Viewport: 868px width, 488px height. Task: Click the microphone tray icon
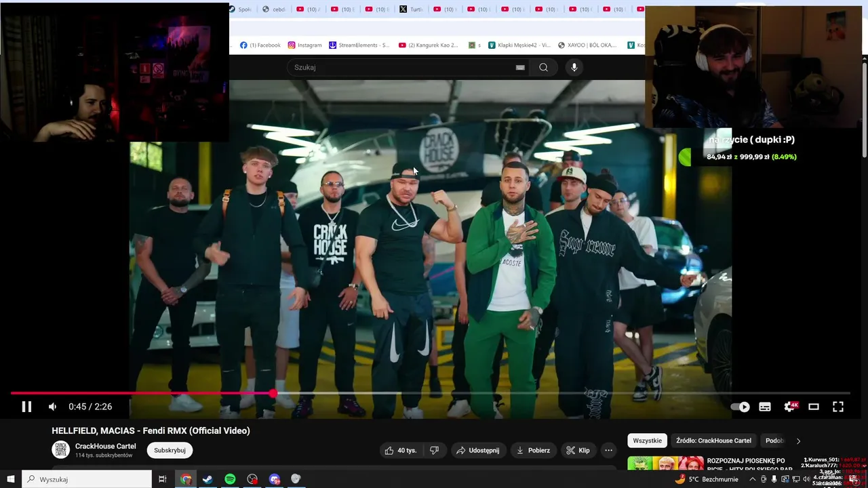(774, 479)
